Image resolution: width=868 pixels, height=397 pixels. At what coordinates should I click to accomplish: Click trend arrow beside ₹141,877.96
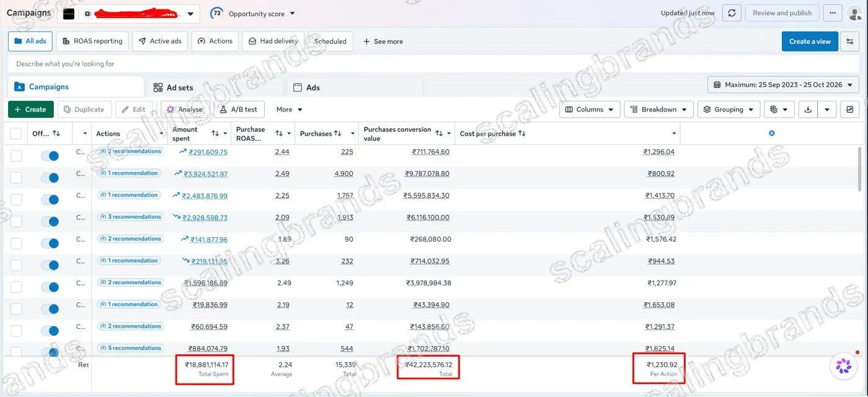tap(185, 239)
